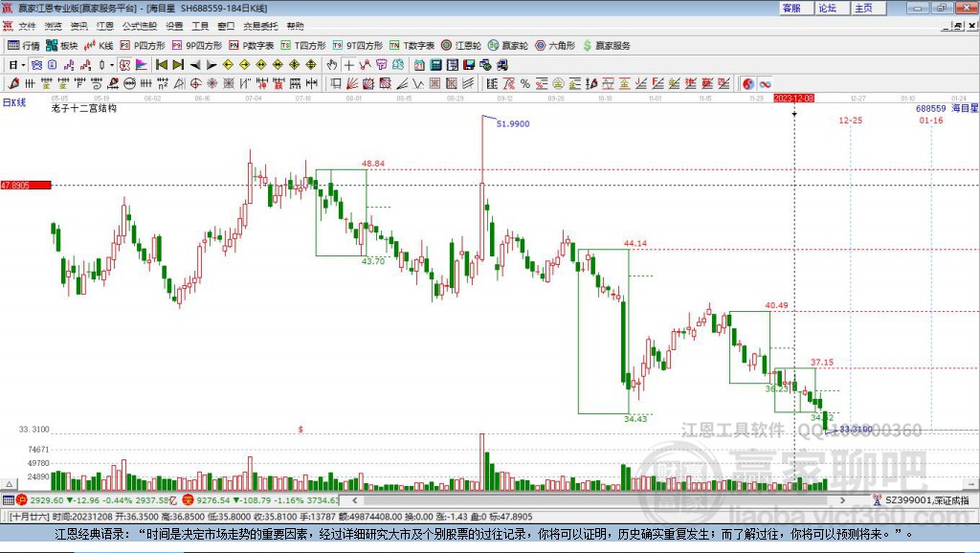Open the 公式选股 menu
This screenshot has height=553, width=980.
tap(140, 26)
